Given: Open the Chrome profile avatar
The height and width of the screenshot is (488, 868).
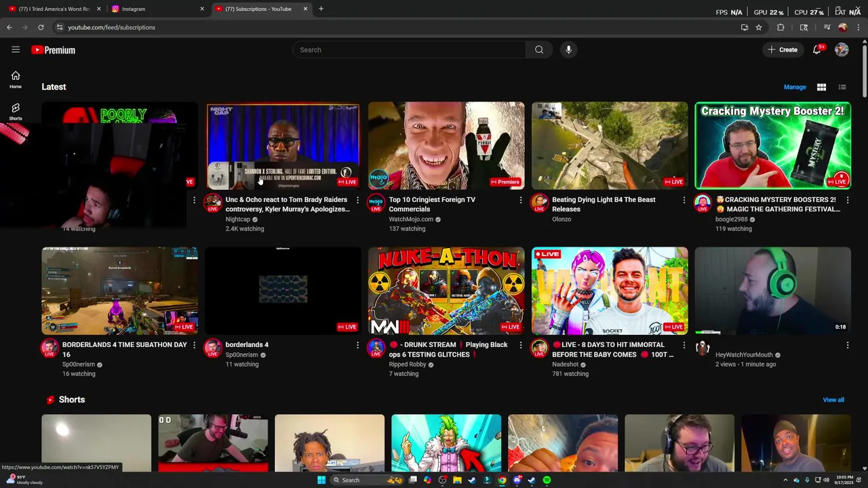Looking at the screenshot, I should pyautogui.click(x=843, y=27).
